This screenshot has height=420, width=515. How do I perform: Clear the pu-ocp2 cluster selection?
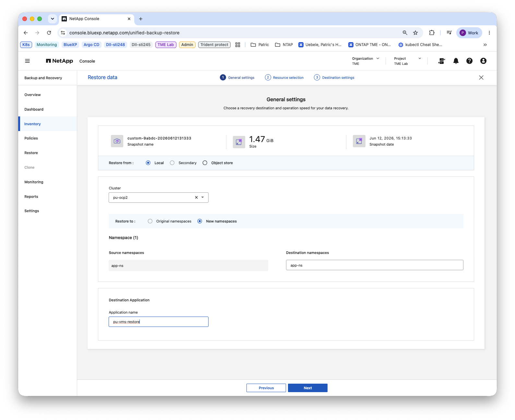(x=196, y=198)
